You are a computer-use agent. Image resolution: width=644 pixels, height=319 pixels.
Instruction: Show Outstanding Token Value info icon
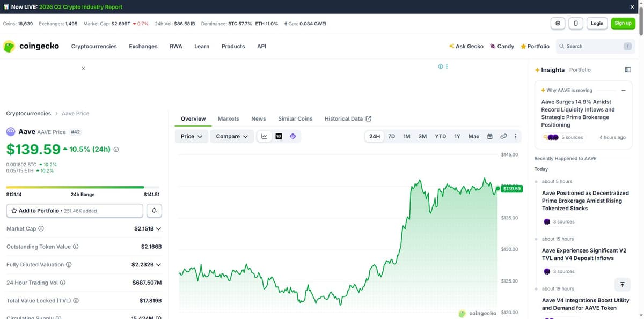point(76,247)
